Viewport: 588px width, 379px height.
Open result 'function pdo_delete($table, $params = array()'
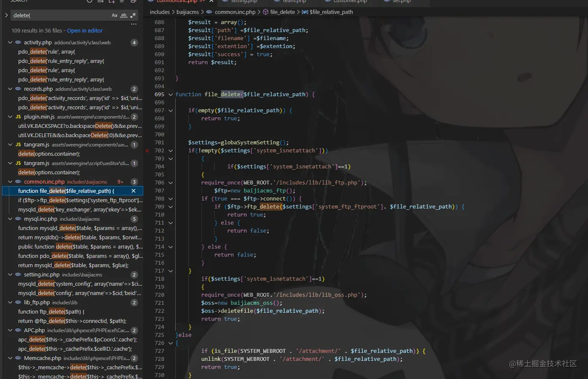80,256
